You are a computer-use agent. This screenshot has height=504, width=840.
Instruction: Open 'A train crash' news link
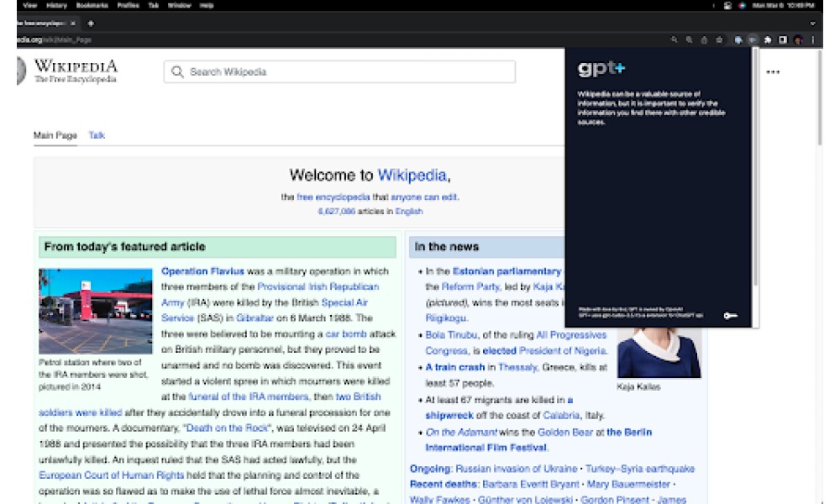click(x=454, y=367)
